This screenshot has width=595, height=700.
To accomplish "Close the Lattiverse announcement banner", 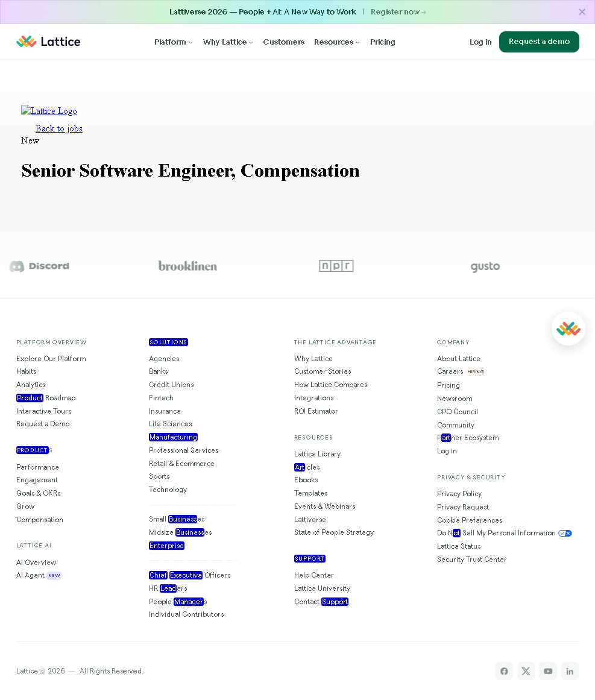I will click(x=582, y=12).
